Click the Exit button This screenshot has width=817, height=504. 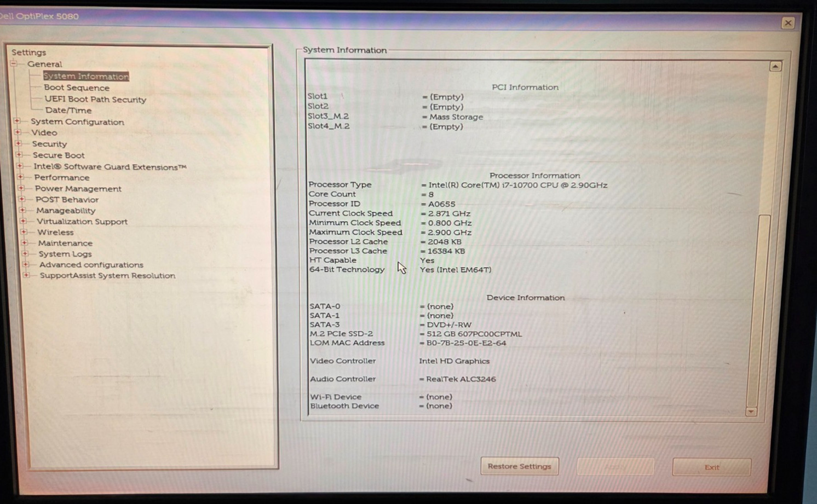tap(712, 467)
